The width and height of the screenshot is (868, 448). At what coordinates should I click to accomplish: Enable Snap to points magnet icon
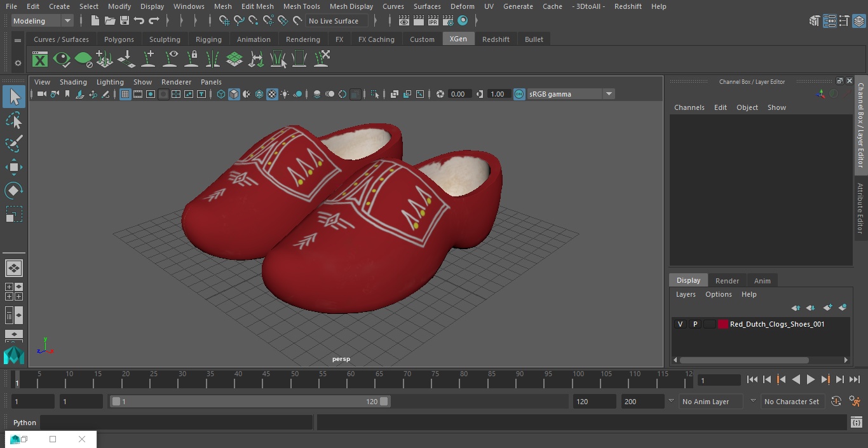pos(254,21)
